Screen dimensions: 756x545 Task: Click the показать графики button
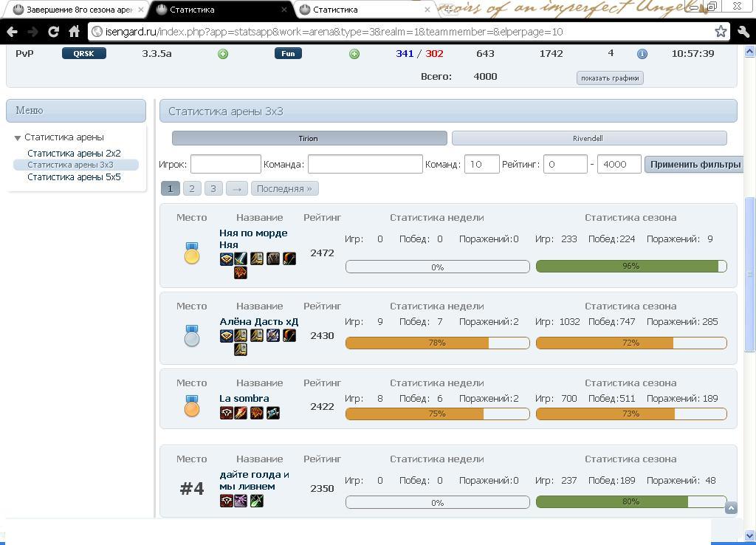tap(610, 78)
